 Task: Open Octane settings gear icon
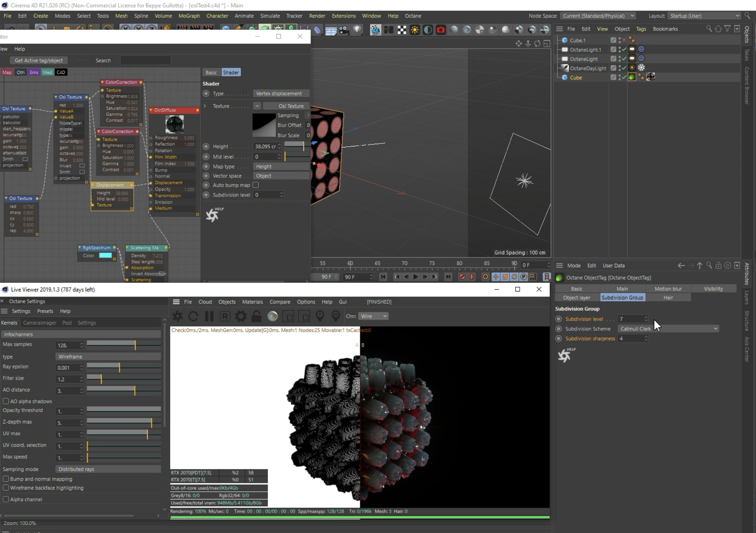coord(241,316)
